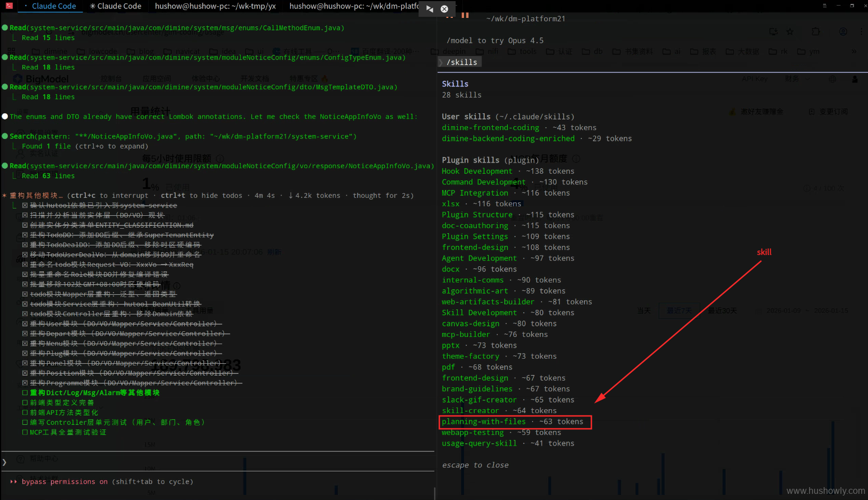This screenshot has width=868, height=500.
Task: Check the unchecked box for 前端类型定义完善
Action: tap(25, 402)
